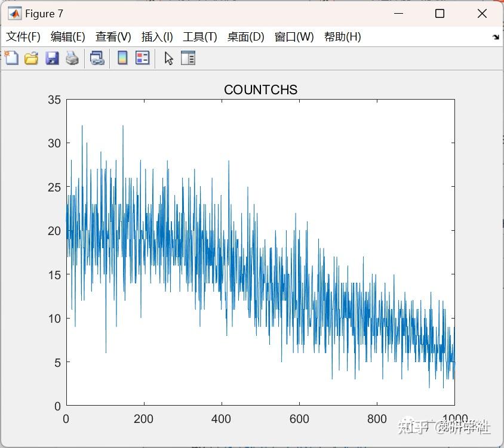Open a saved figure using the folder icon
504x448 pixels.
[x=31, y=58]
